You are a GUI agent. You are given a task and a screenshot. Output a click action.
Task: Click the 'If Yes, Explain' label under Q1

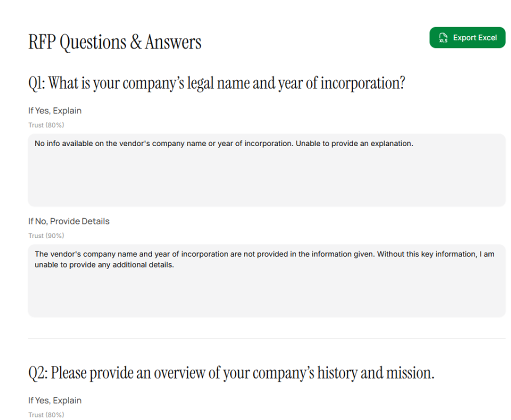coord(55,110)
